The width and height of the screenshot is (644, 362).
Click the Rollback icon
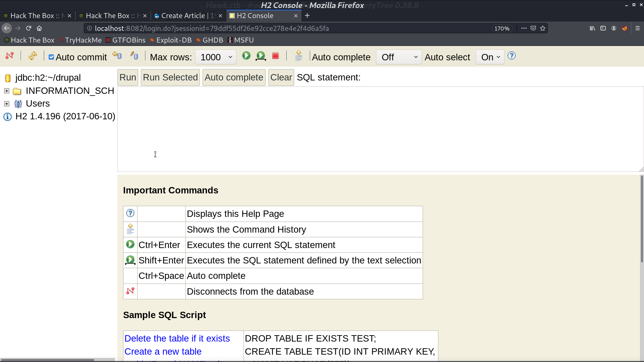117,56
